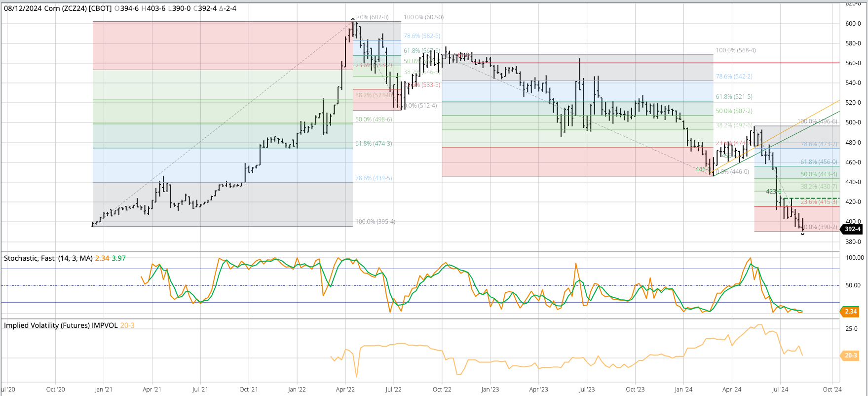Click the 600-0 label on price axis
868x396 pixels.
click(853, 24)
